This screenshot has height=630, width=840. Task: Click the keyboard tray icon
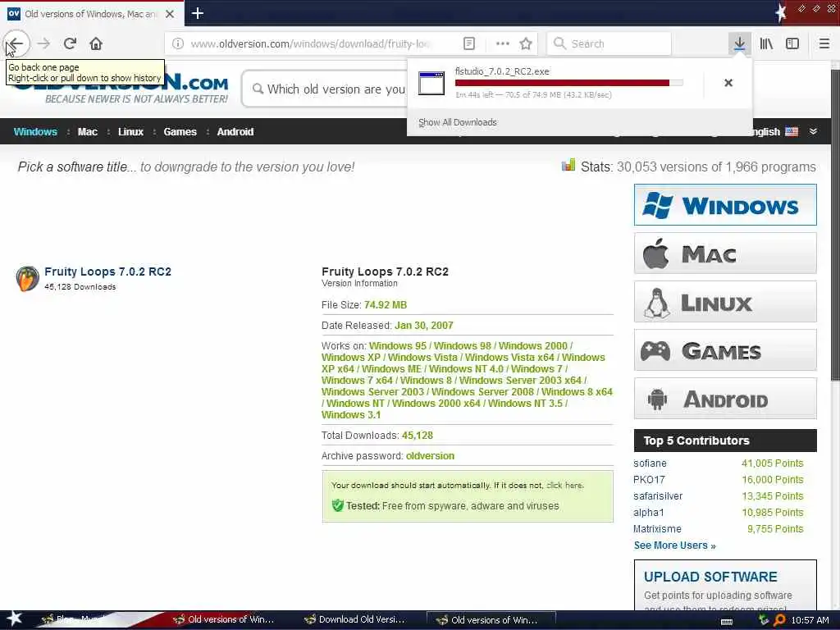727,621
